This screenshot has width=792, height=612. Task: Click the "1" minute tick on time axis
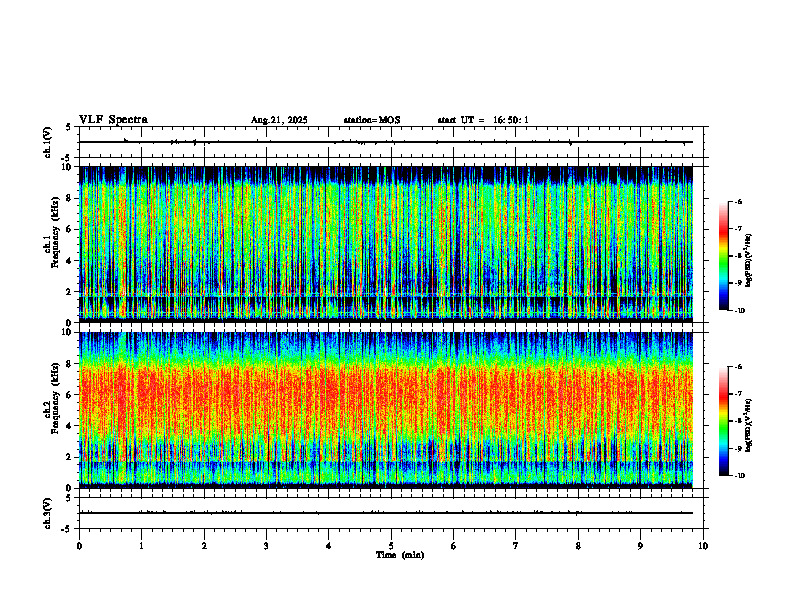point(141,546)
